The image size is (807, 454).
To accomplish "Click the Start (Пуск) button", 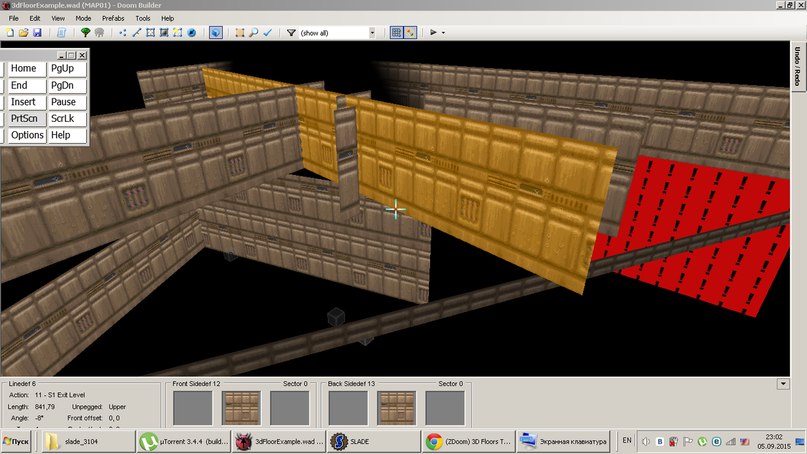I will pos(16,441).
